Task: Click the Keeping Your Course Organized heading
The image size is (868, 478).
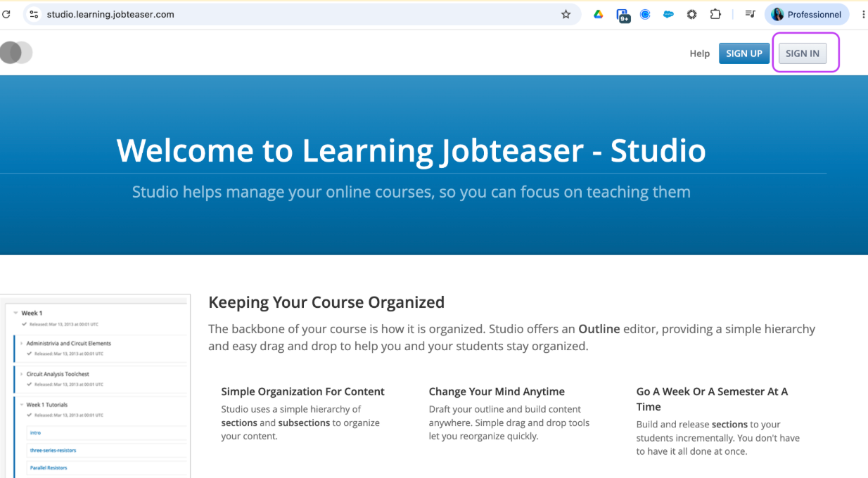Action: point(326,302)
